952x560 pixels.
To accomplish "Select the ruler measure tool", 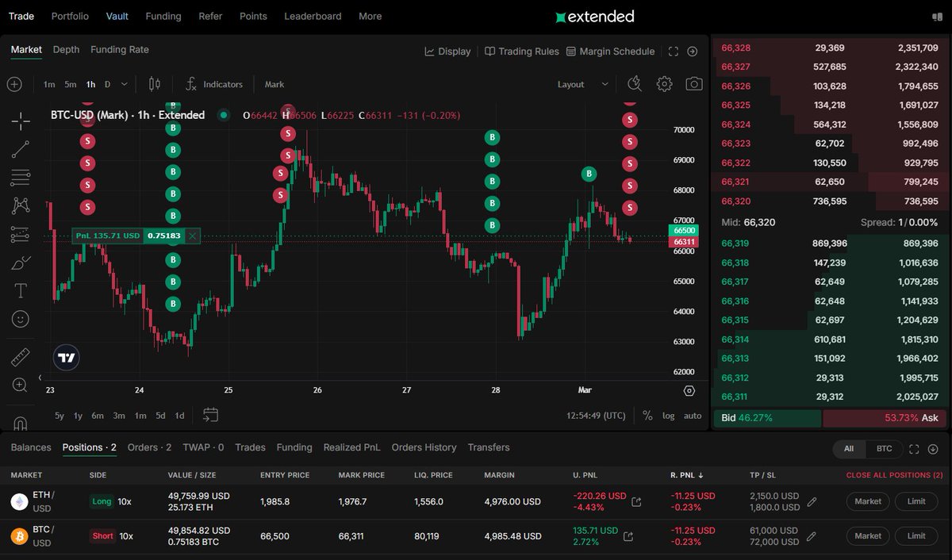I will 21,357.
